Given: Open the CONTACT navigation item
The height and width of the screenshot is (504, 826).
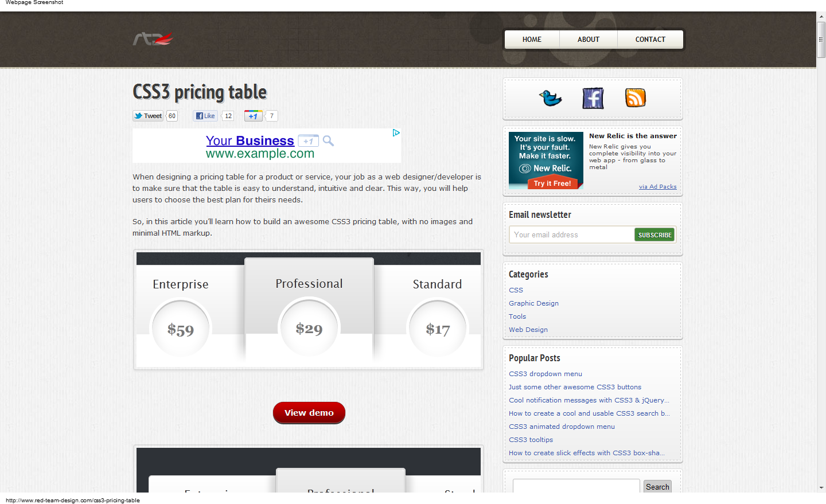Looking at the screenshot, I should click(x=650, y=40).
